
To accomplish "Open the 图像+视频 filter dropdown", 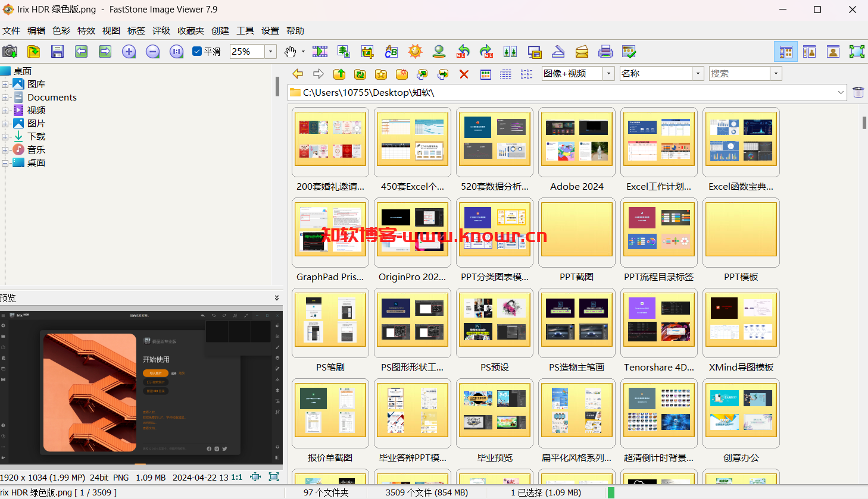I will tap(608, 73).
